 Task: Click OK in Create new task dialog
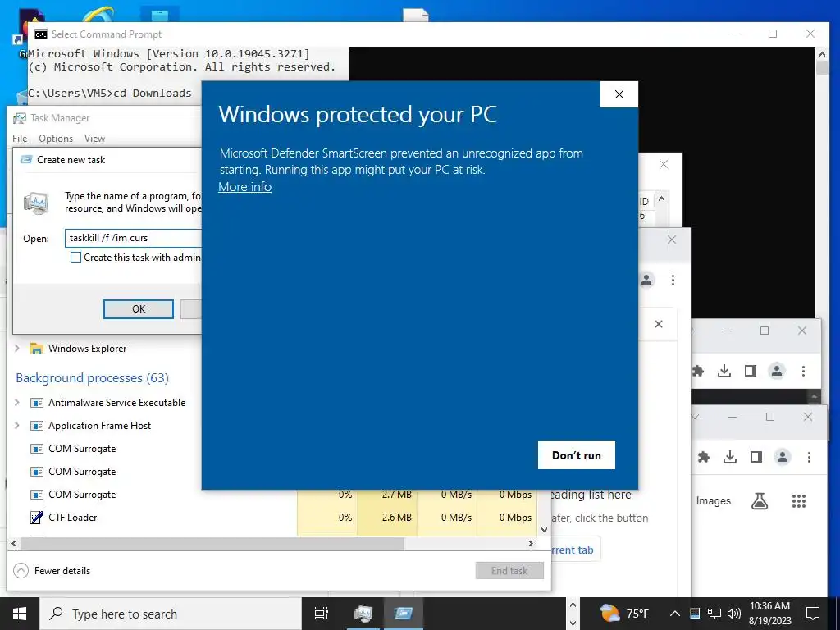(x=138, y=309)
